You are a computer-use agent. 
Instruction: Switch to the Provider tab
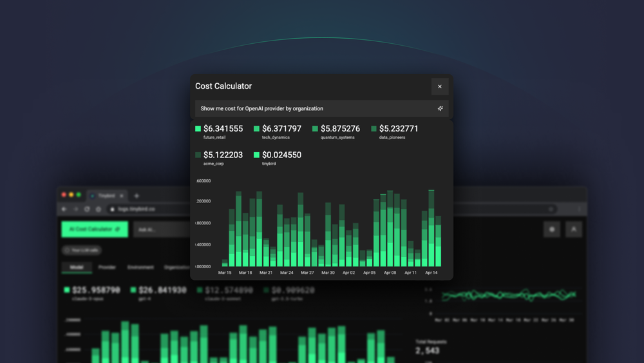tap(107, 267)
